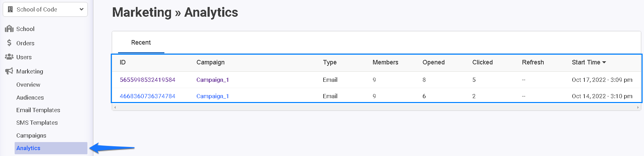Click Clicked value 2

tap(474, 96)
